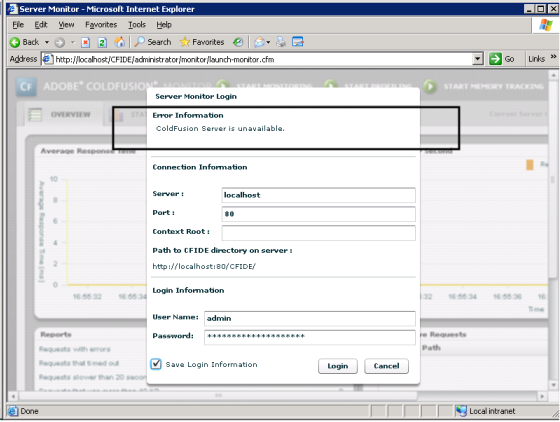560x422 pixels.
Task: Minimize the Internet Explorer window
Action: point(529,9)
